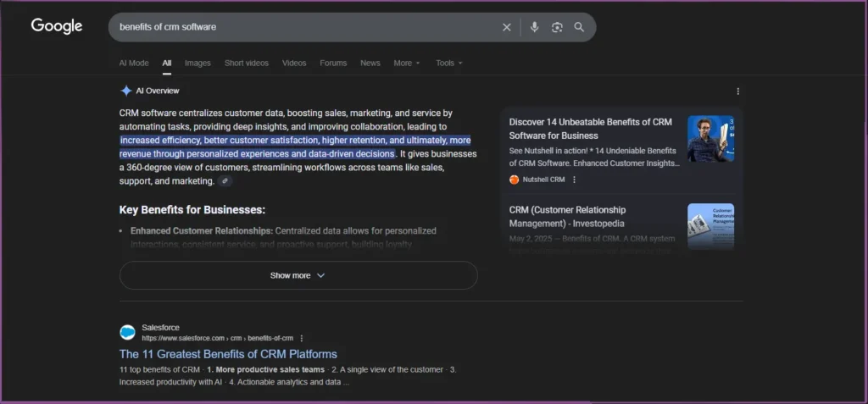Switch to the News tab
This screenshot has height=404, width=868.
coord(370,63)
